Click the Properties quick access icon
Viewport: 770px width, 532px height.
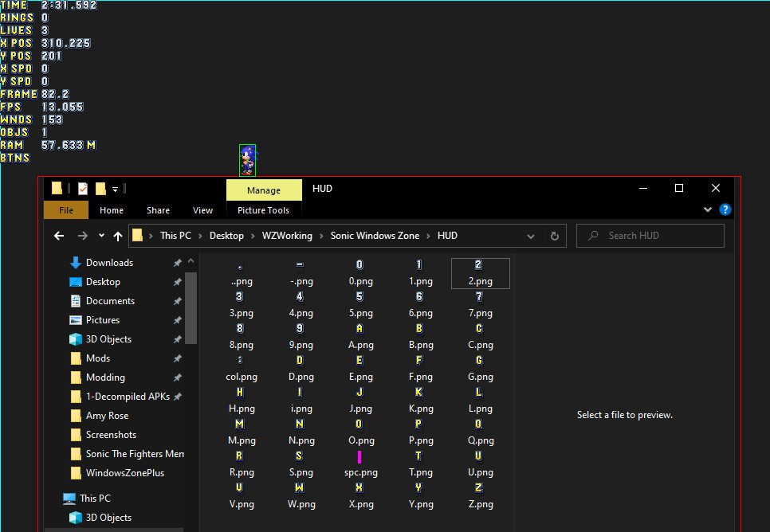(x=83, y=189)
